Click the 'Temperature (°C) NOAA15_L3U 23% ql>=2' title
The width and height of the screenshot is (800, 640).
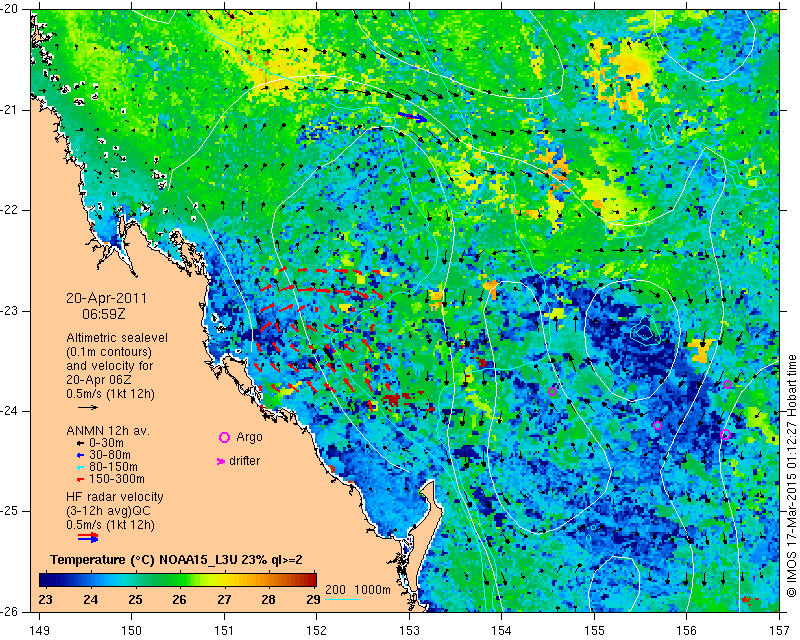pos(176,560)
